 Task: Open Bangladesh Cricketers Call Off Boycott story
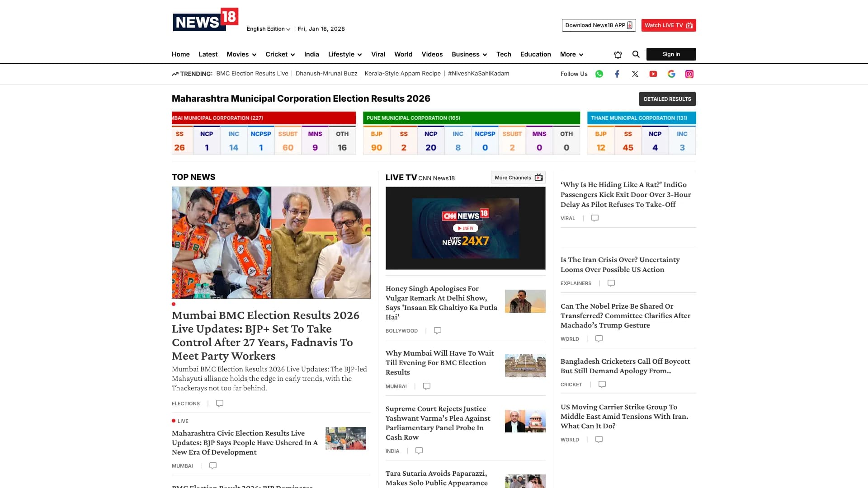click(625, 366)
